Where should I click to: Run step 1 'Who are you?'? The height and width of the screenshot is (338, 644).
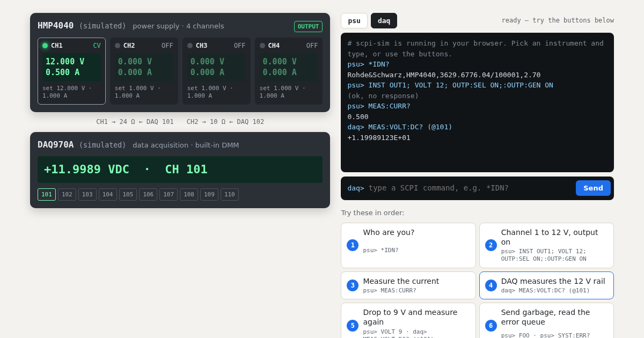(408, 245)
